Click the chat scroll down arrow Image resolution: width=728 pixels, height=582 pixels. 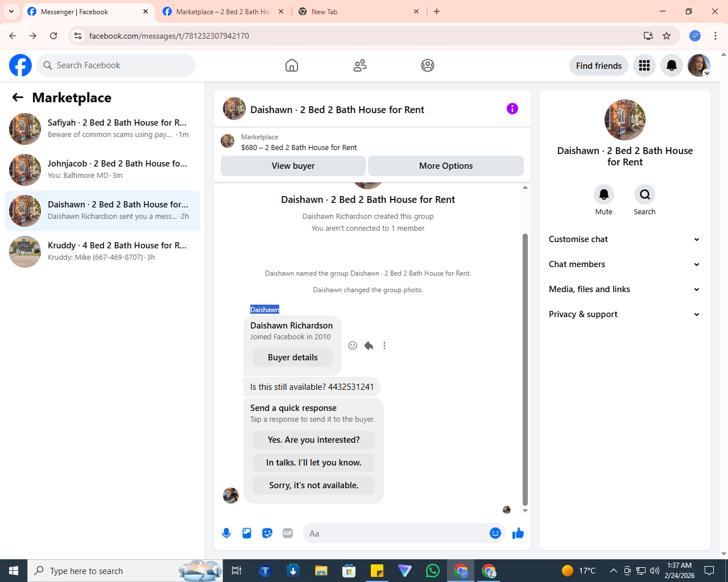tap(525, 510)
